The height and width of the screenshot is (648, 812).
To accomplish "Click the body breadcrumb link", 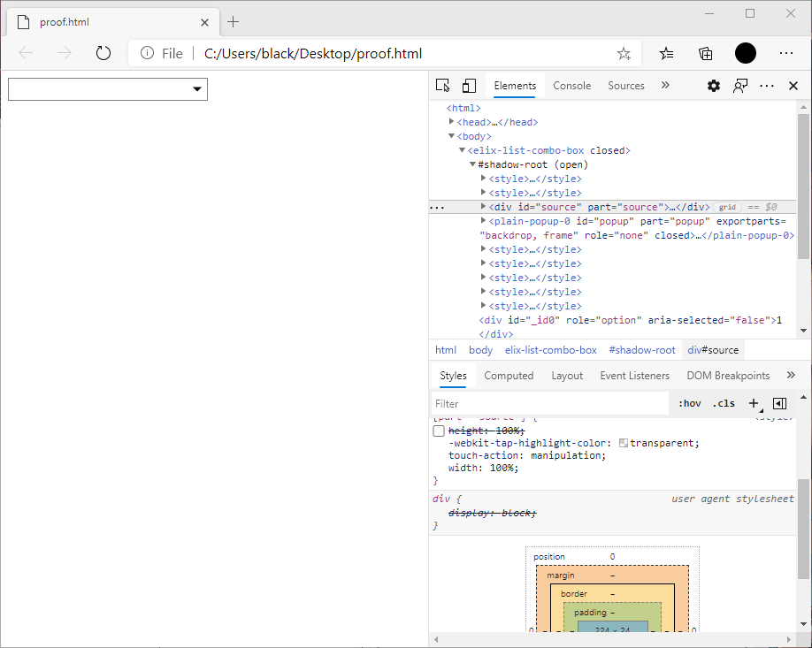I will (x=480, y=349).
